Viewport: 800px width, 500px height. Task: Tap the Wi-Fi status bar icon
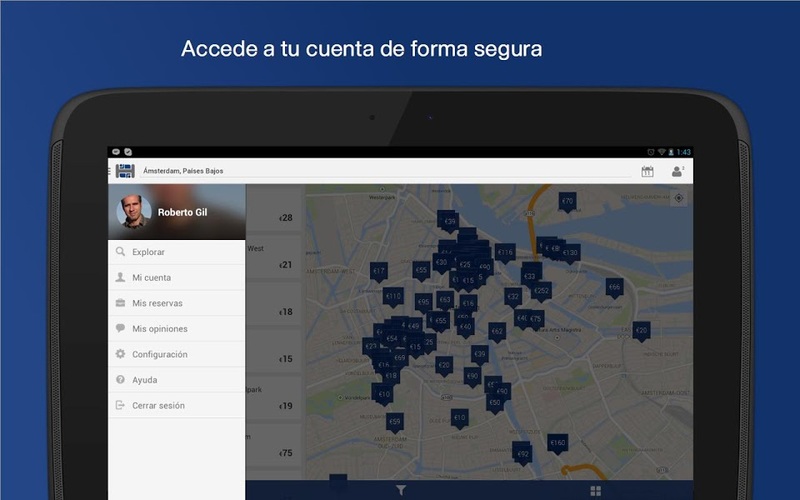[x=662, y=152]
